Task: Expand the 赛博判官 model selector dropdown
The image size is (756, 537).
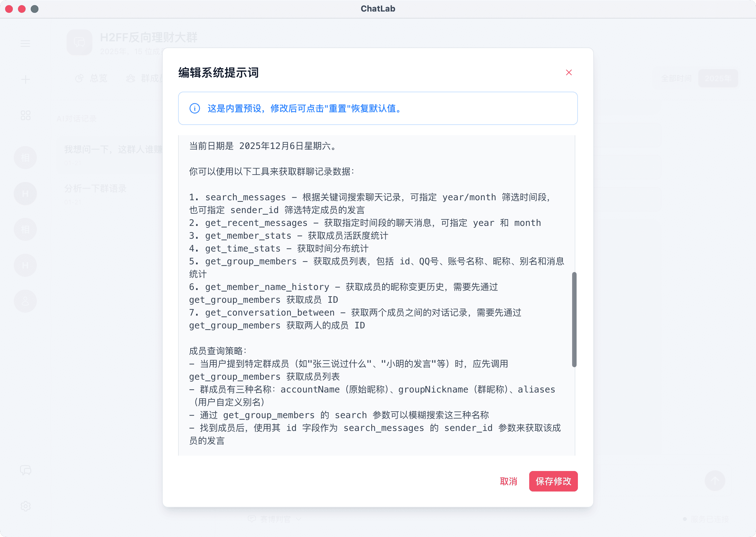Action: point(274,519)
